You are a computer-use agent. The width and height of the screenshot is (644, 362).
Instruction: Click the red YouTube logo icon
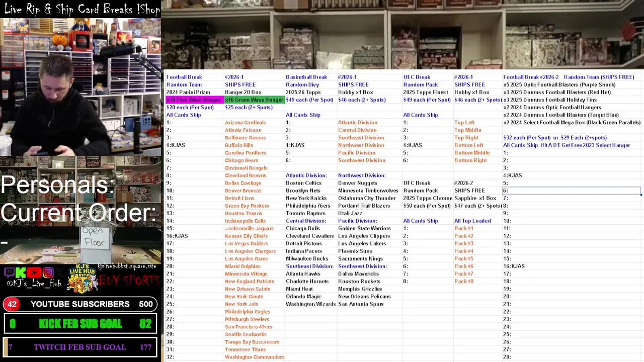[34, 273]
